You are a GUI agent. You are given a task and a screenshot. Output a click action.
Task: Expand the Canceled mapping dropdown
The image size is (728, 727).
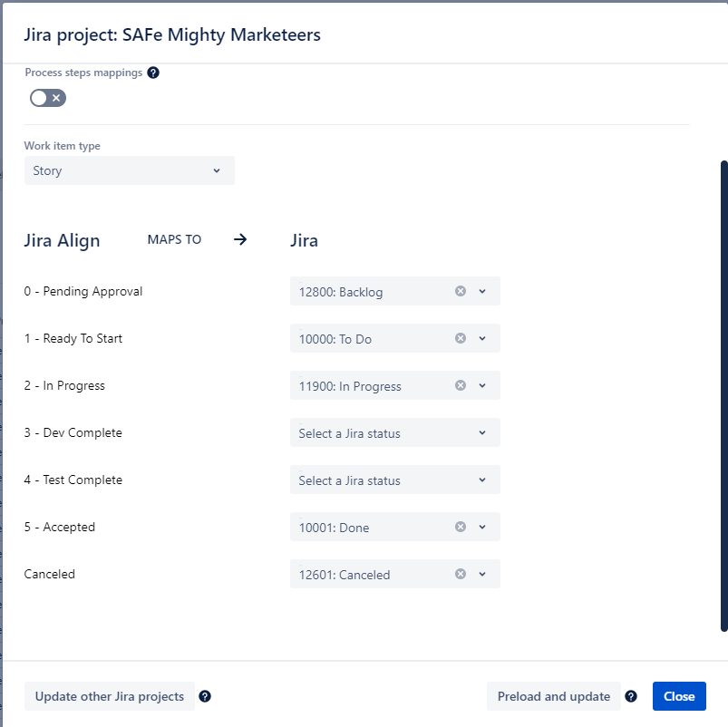click(483, 574)
